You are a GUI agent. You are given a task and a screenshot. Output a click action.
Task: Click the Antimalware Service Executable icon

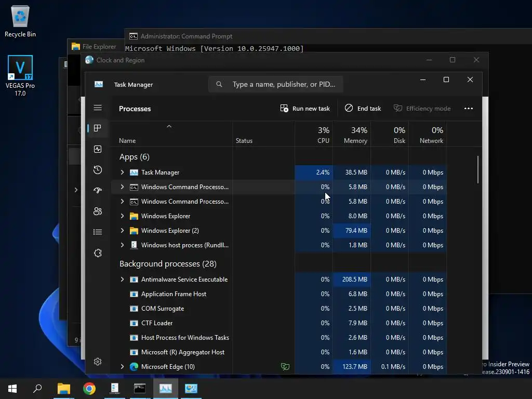tap(134, 280)
